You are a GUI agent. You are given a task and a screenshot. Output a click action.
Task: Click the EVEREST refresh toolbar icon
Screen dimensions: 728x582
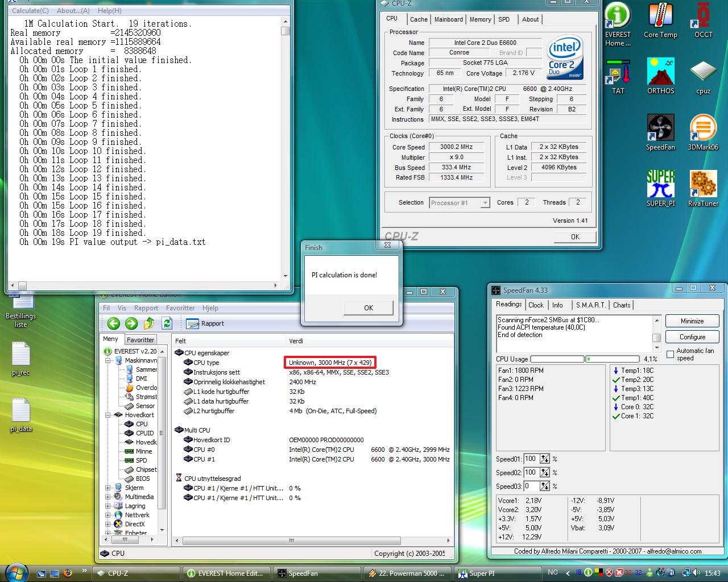167,323
